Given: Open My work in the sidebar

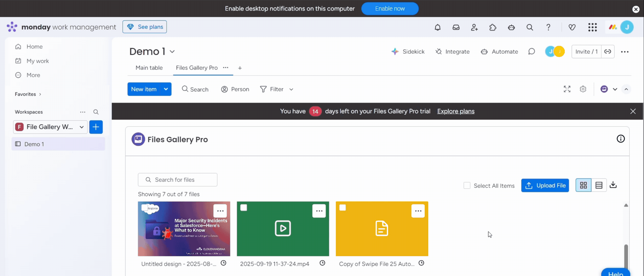Looking at the screenshot, I should tap(38, 61).
